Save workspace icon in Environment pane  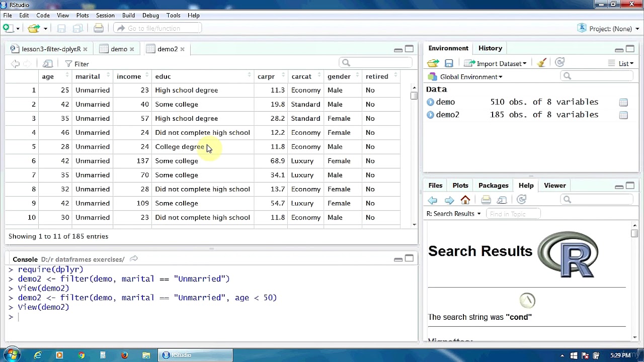coord(449,63)
